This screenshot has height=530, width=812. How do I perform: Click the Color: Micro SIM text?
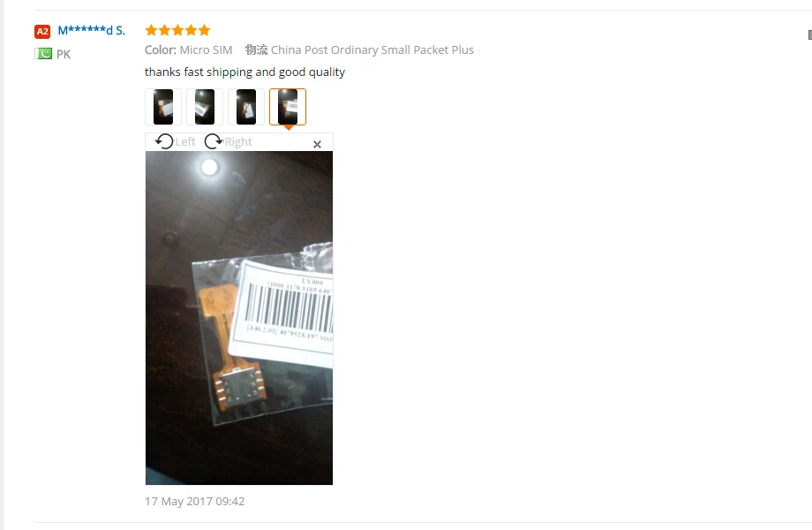coord(189,49)
